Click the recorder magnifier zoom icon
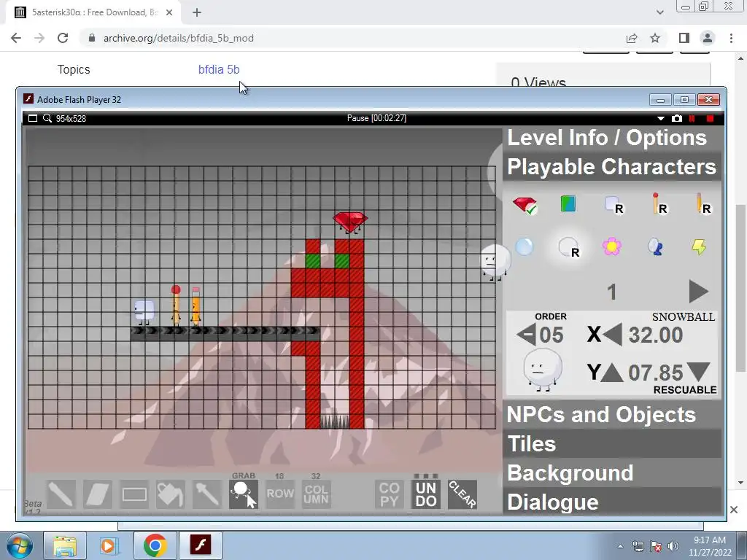Image resolution: width=747 pixels, height=560 pixels. pyautogui.click(x=47, y=118)
